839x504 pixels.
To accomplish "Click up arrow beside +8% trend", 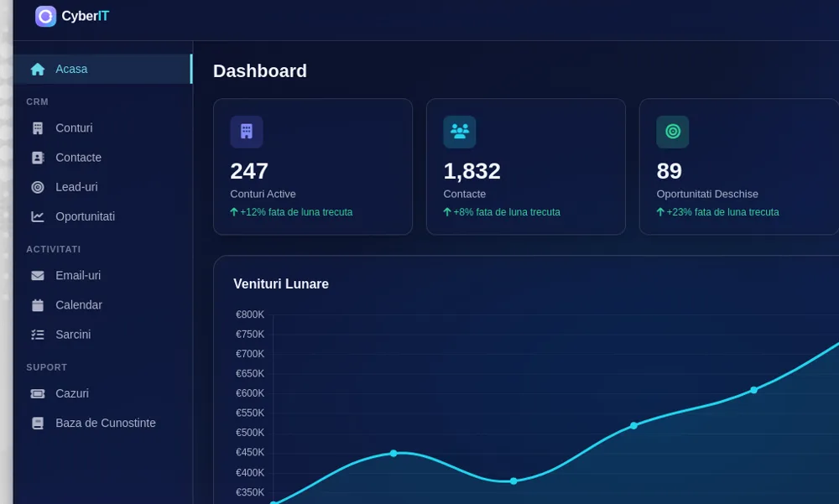I will coord(447,212).
